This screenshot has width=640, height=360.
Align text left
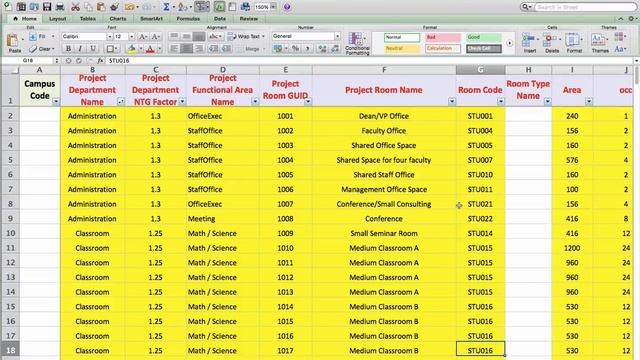(174, 49)
